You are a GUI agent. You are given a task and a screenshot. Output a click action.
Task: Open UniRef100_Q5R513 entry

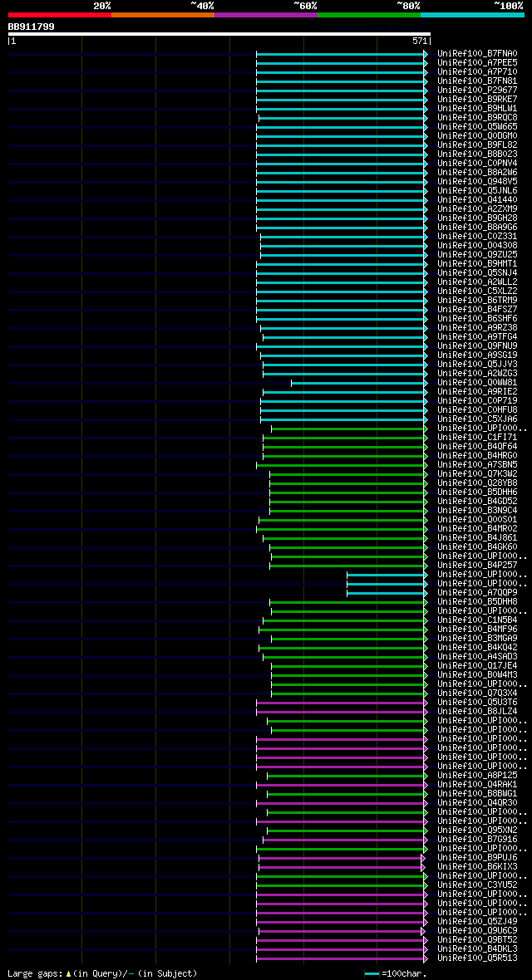coord(477,958)
